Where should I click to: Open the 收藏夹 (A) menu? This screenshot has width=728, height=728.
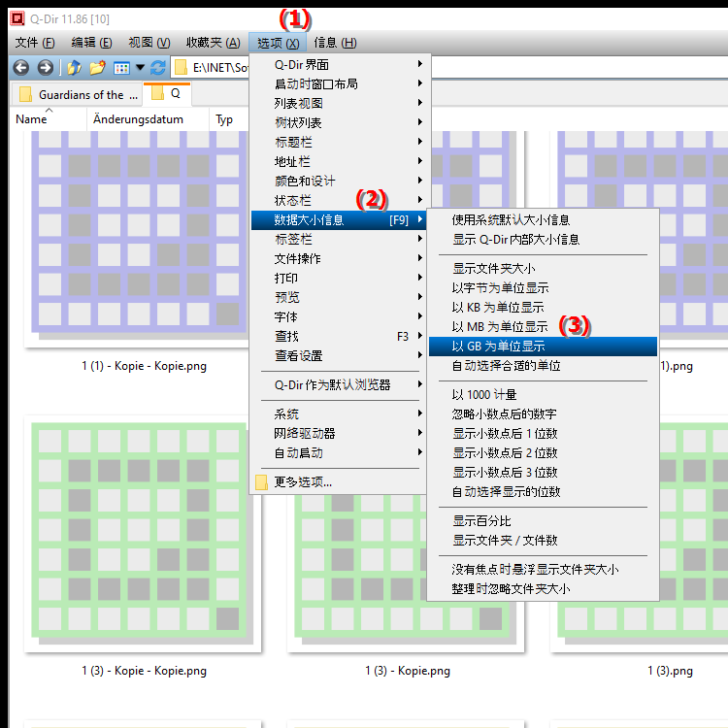(x=214, y=43)
